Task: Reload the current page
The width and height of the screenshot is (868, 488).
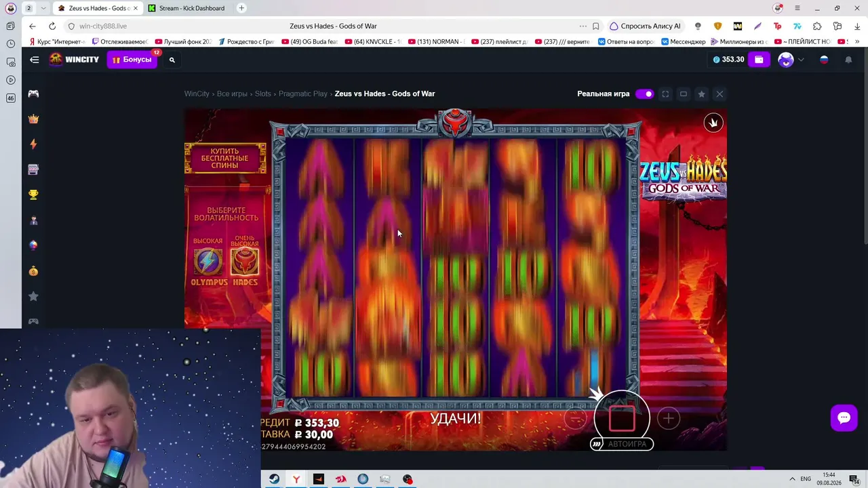Action: (x=52, y=26)
